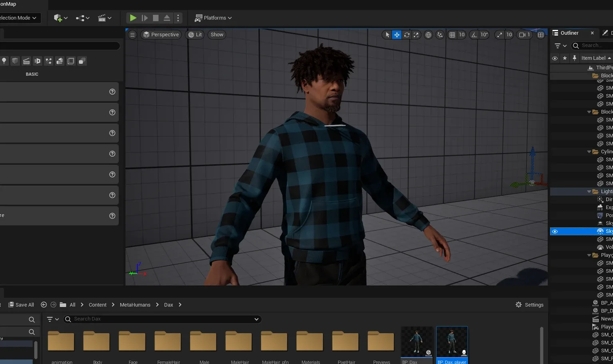
Task: Select the Scale gizmo tool
Action: coord(416,35)
